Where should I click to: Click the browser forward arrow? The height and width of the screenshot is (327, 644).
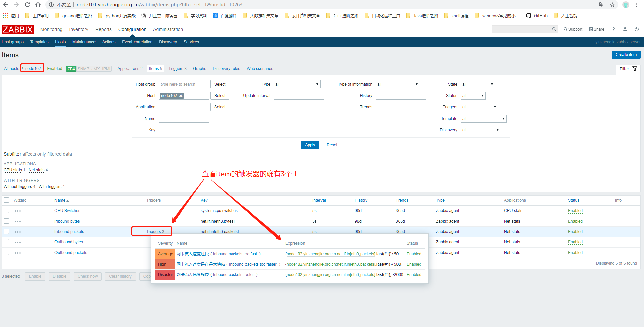coord(16,5)
